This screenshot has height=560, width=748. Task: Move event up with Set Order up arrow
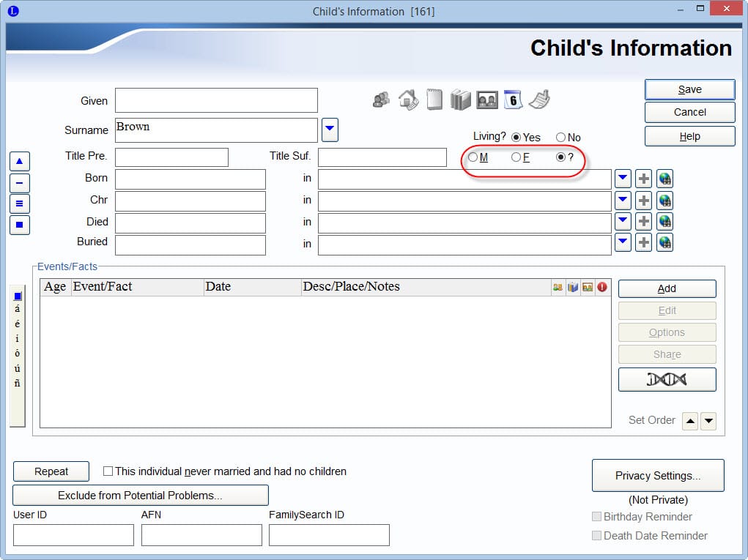pos(690,421)
